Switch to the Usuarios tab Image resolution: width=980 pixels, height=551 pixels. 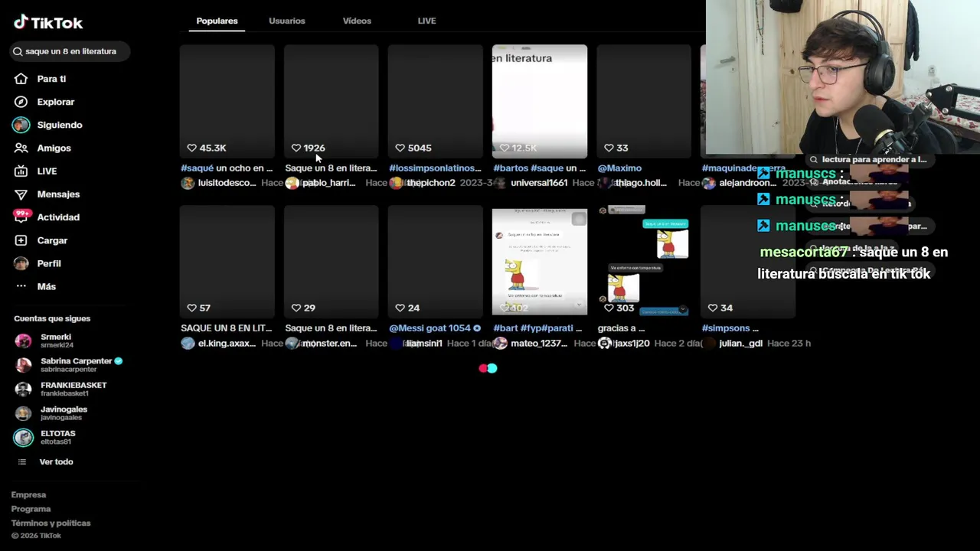[x=287, y=21]
